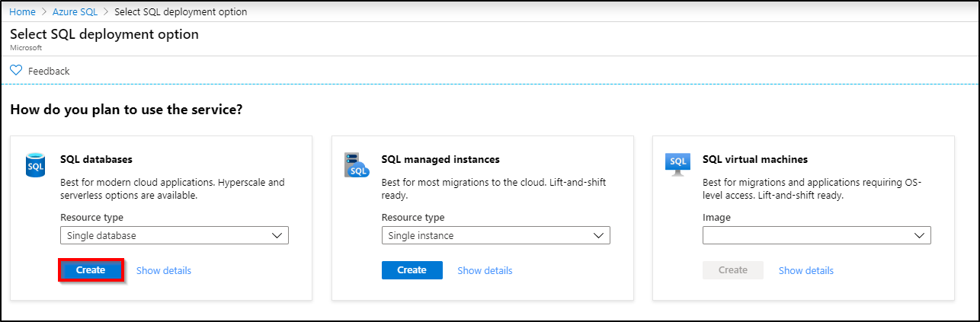
Task: Click the SQL databases cylinder icon
Action: 35,164
